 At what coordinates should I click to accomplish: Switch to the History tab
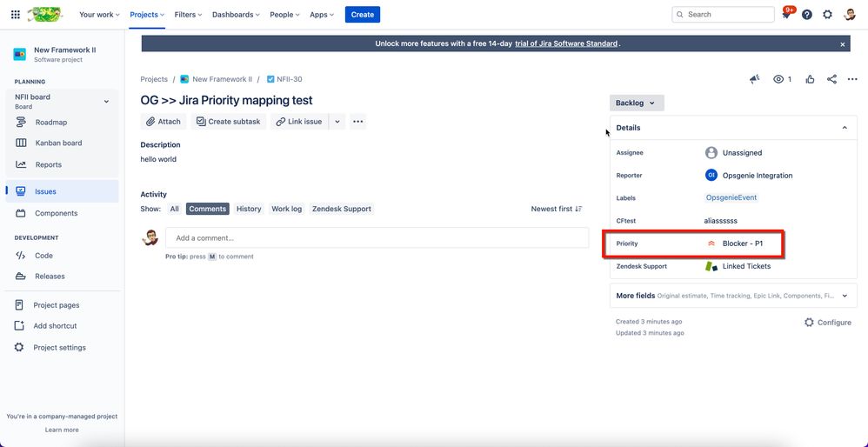click(x=249, y=209)
